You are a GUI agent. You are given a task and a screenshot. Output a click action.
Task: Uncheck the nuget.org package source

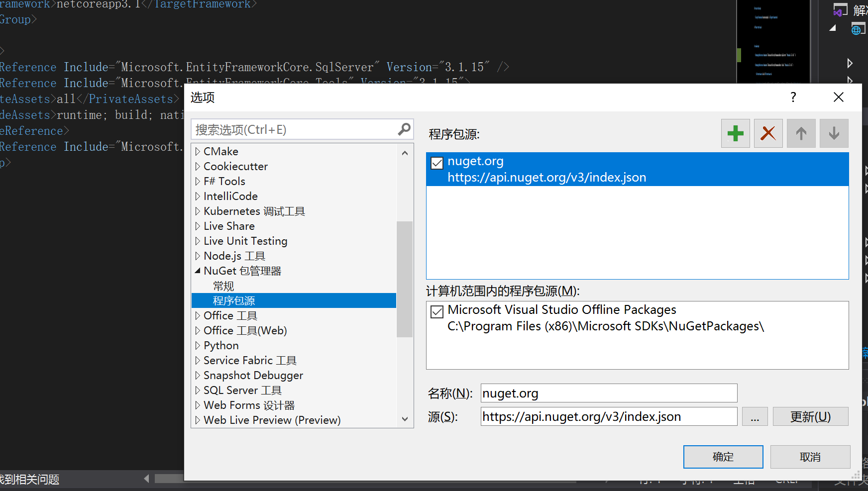click(436, 163)
